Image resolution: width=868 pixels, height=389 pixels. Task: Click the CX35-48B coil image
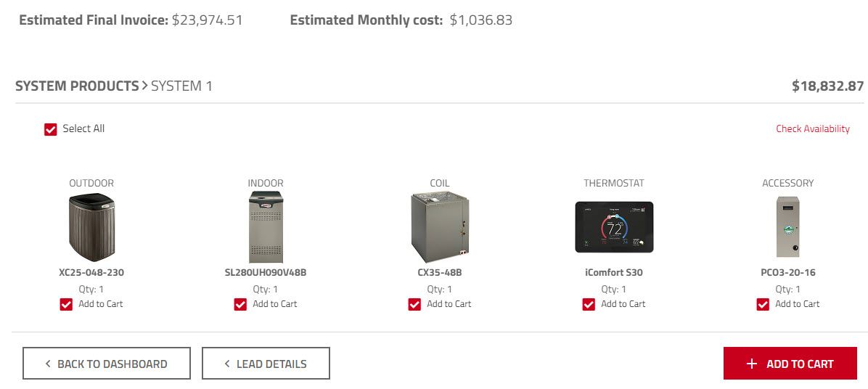[x=440, y=227]
